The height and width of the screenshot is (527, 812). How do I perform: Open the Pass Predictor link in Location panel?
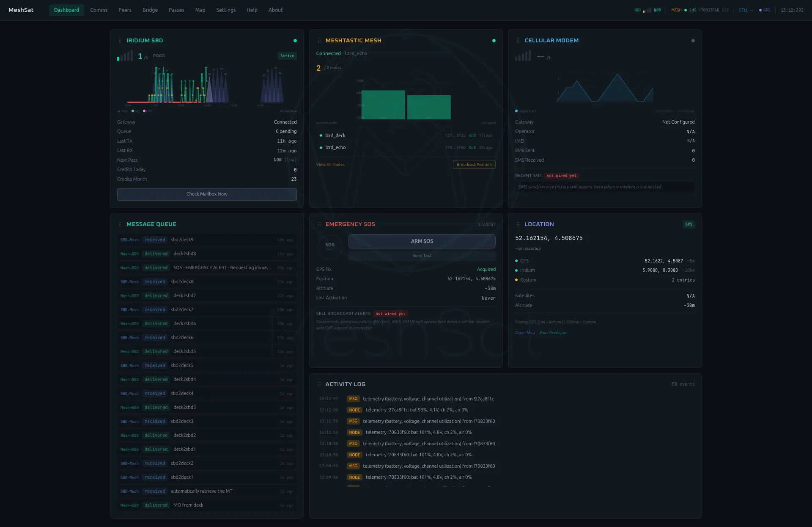[x=553, y=332]
